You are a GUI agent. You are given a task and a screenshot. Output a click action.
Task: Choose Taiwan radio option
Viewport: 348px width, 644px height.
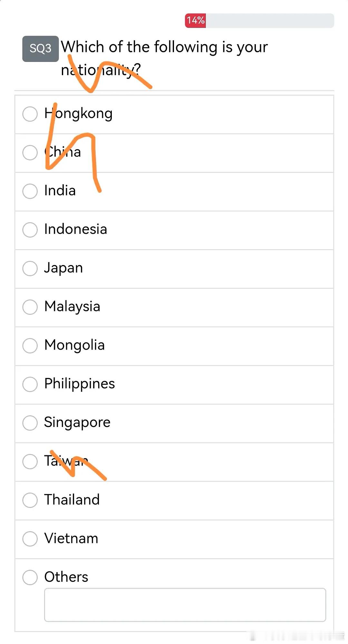coord(30,461)
